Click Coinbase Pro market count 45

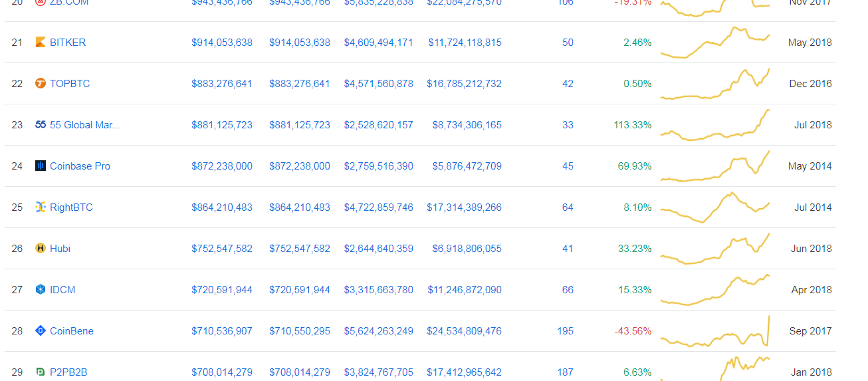568,166
